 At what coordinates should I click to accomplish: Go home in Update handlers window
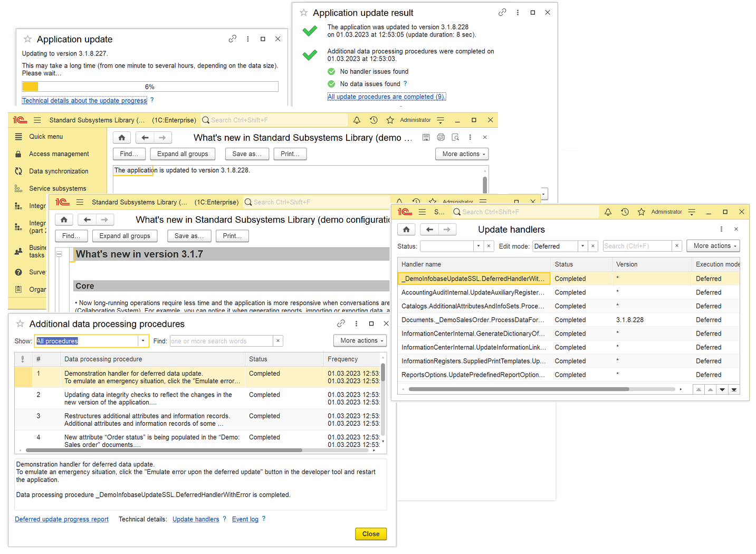pos(406,230)
